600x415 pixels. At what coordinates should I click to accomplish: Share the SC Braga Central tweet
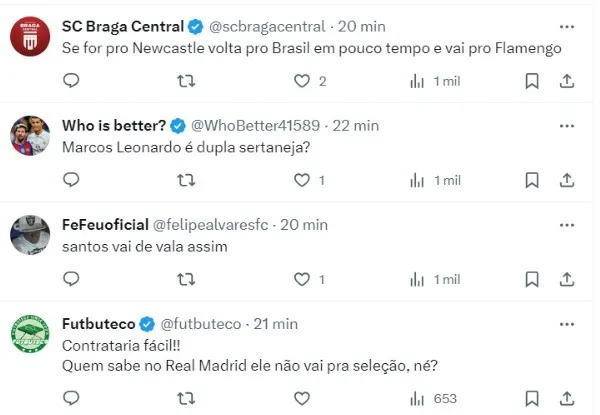click(566, 81)
